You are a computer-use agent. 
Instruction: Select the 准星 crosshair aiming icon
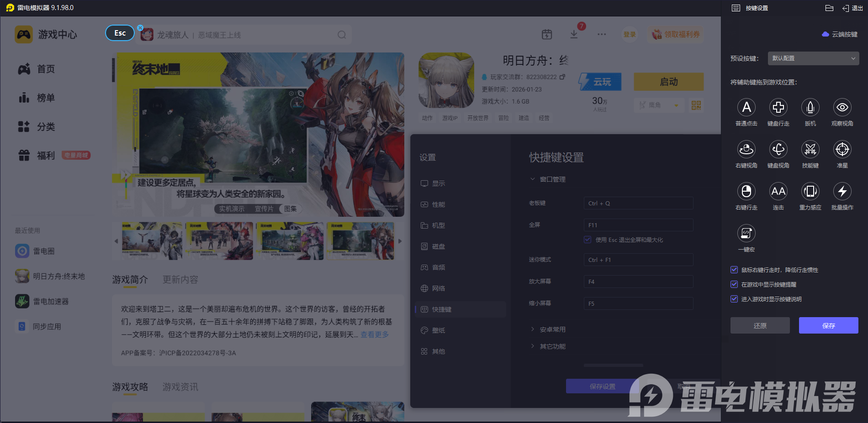click(842, 150)
